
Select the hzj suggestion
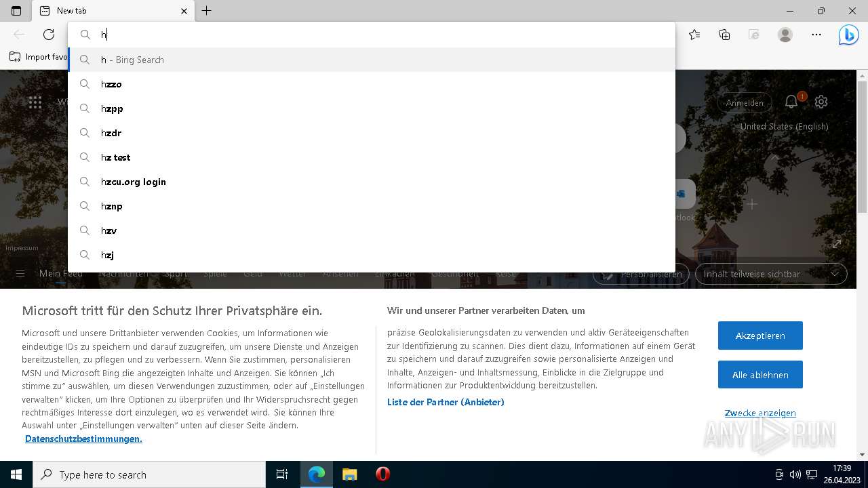[x=372, y=255]
